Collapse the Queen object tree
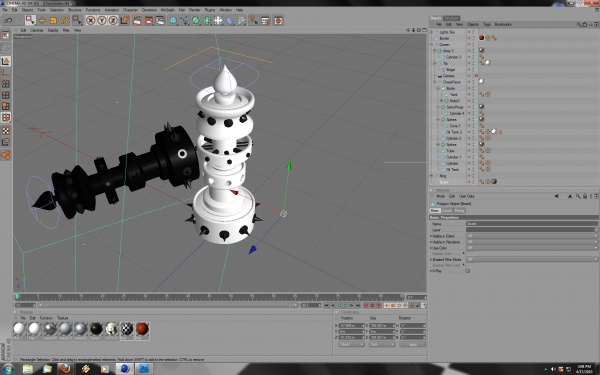 pyautogui.click(x=432, y=44)
